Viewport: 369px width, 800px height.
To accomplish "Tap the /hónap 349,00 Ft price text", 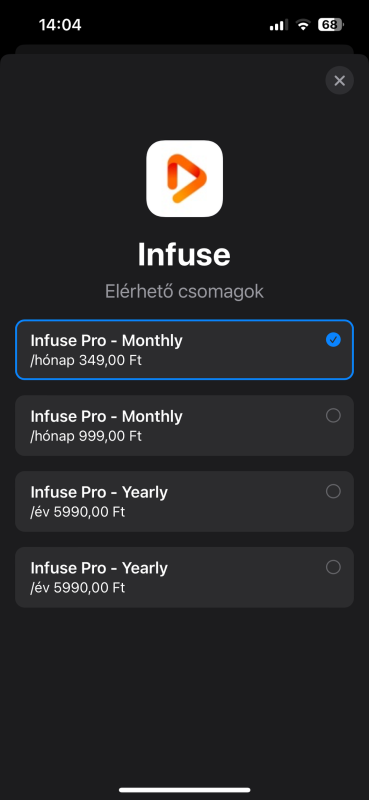I will tap(86, 360).
